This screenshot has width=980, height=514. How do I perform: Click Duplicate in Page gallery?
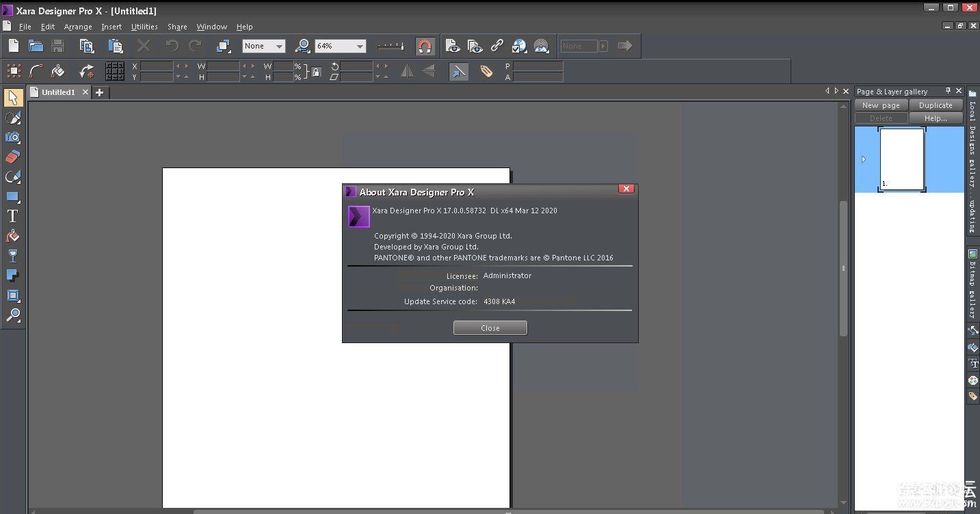click(x=936, y=105)
